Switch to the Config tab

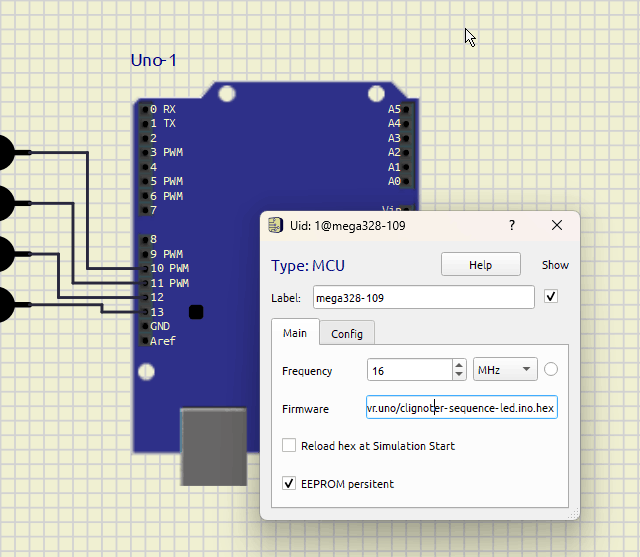[347, 333]
